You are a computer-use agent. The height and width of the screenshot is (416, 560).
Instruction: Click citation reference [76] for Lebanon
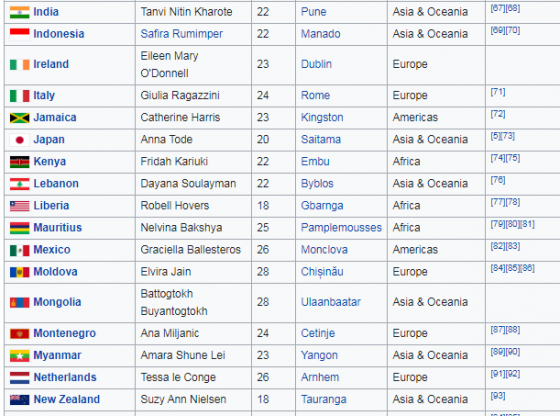(x=498, y=180)
